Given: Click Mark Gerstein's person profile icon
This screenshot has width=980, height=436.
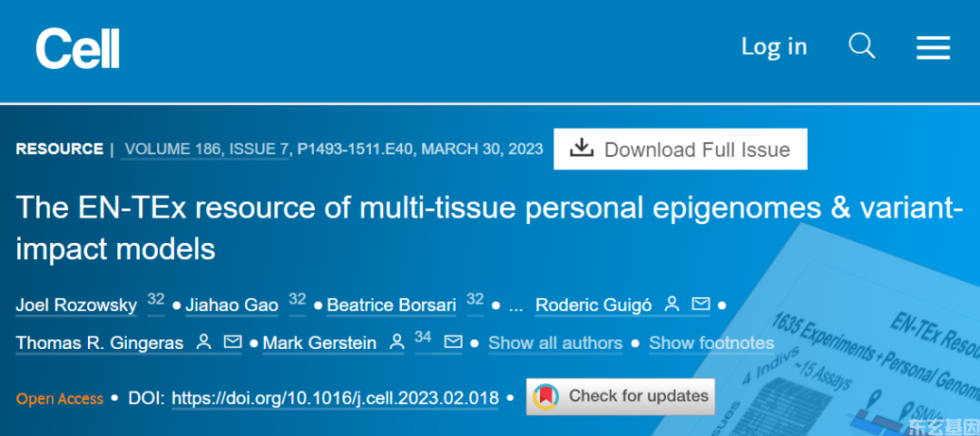Looking at the screenshot, I should 397,342.
